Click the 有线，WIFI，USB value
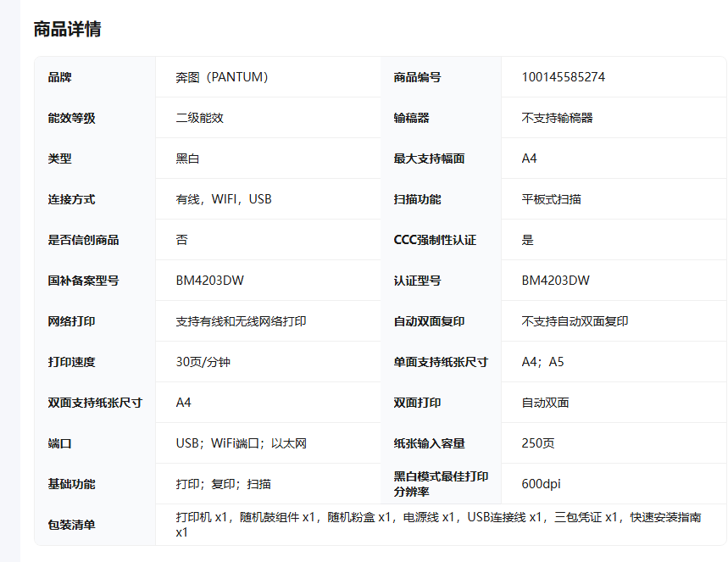This screenshot has height=562, width=728. click(224, 199)
